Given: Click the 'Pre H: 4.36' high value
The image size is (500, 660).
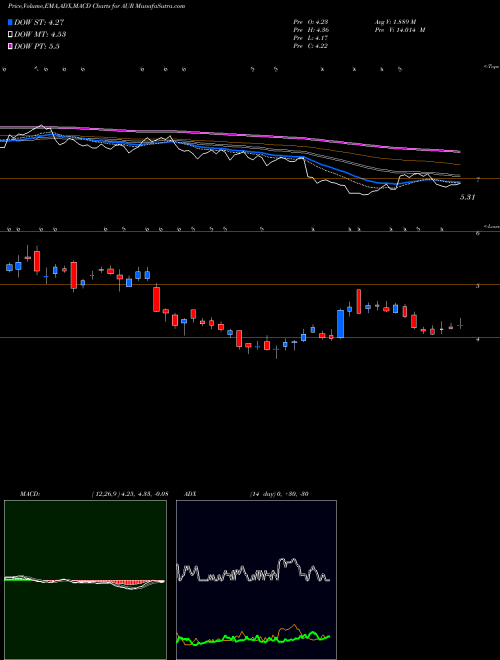Looking at the screenshot, I should click(311, 30).
